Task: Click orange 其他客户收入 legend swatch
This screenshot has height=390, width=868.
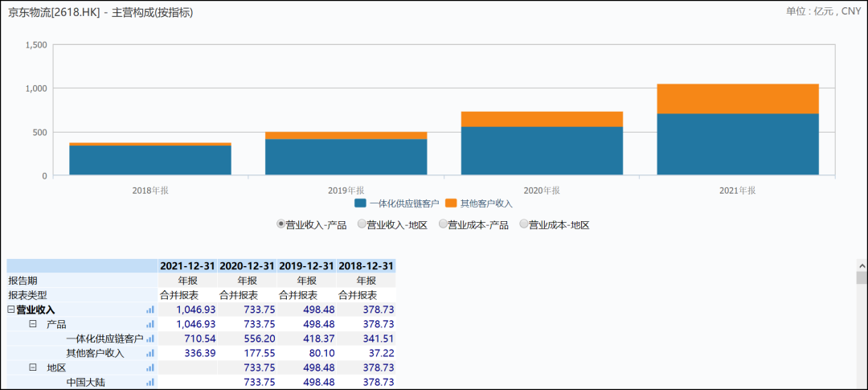Action: pos(451,203)
